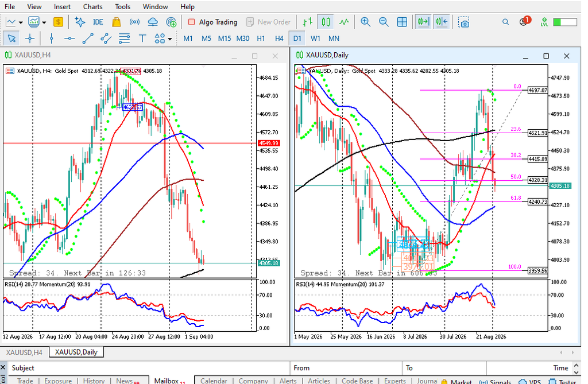Image resolution: width=588 pixels, height=384 pixels.
Task: Open the Market shopping bag icon
Action: [116, 22]
